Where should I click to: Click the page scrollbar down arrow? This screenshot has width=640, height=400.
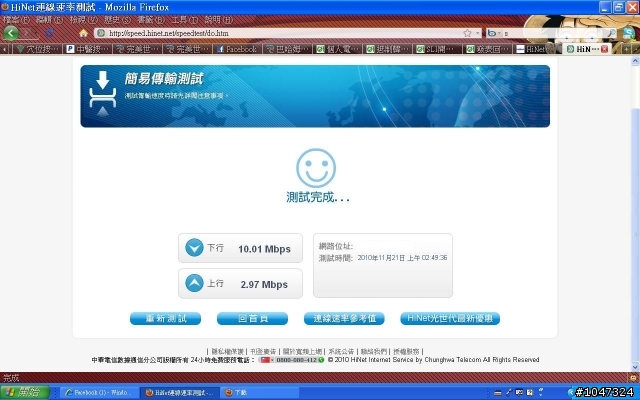point(635,367)
